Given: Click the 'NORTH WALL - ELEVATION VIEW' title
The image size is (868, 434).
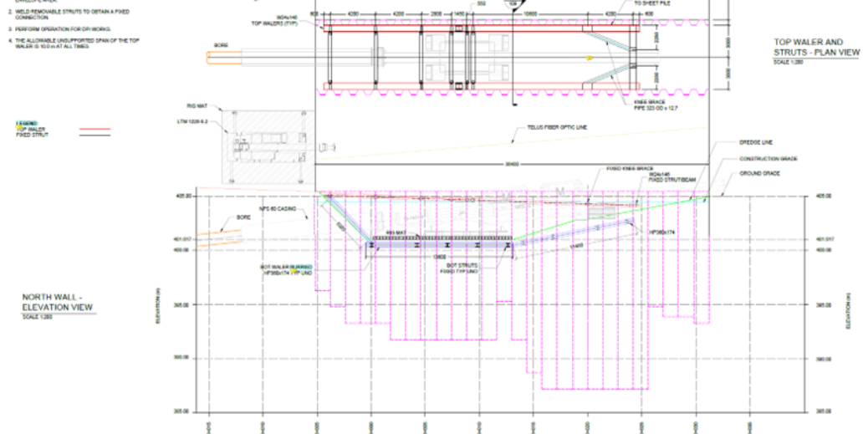Looking at the screenshot, I should point(58,302).
